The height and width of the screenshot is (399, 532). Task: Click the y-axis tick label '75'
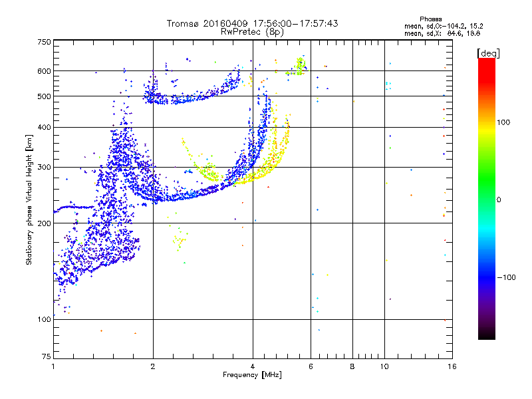(x=47, y=356)
